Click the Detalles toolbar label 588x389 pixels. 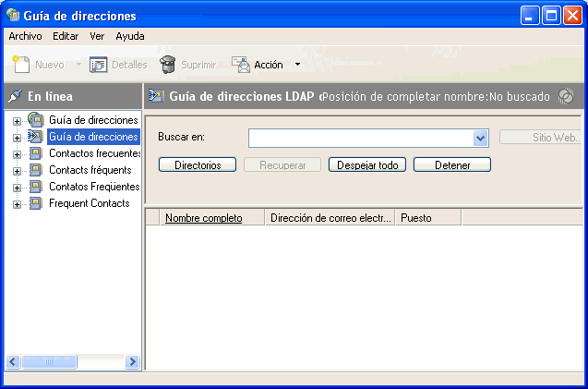129,65
